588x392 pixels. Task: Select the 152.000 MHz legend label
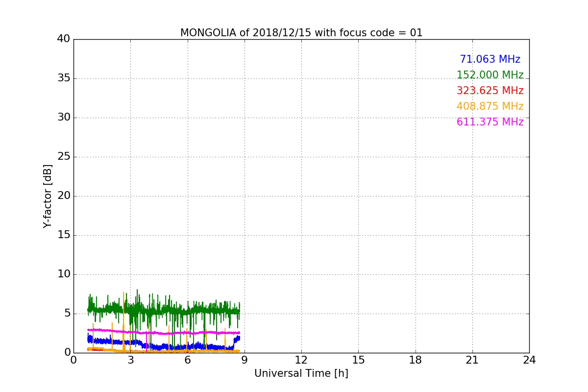pos(490,75)
